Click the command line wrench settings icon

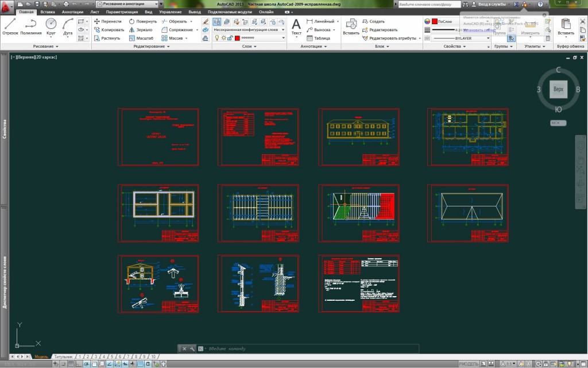click(x=192, y=348)
